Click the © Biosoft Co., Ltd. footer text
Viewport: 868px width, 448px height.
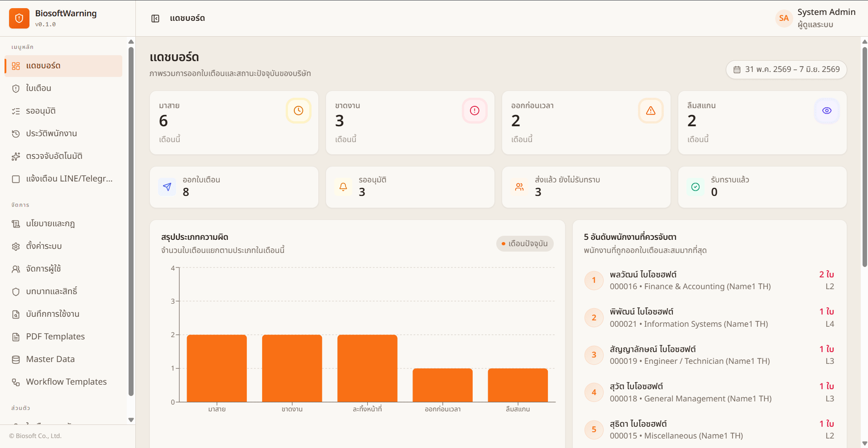point(35,436)
